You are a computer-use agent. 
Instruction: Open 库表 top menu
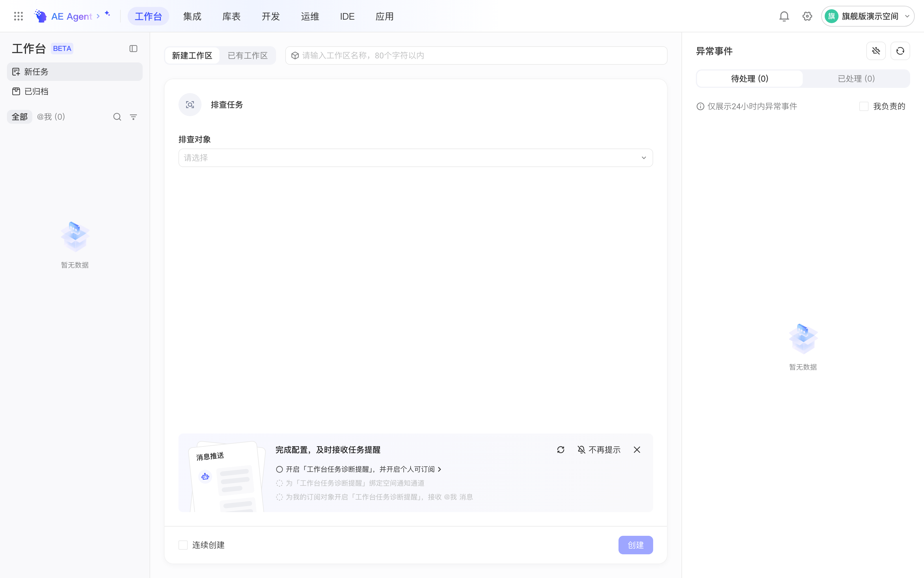coord(231,16)
